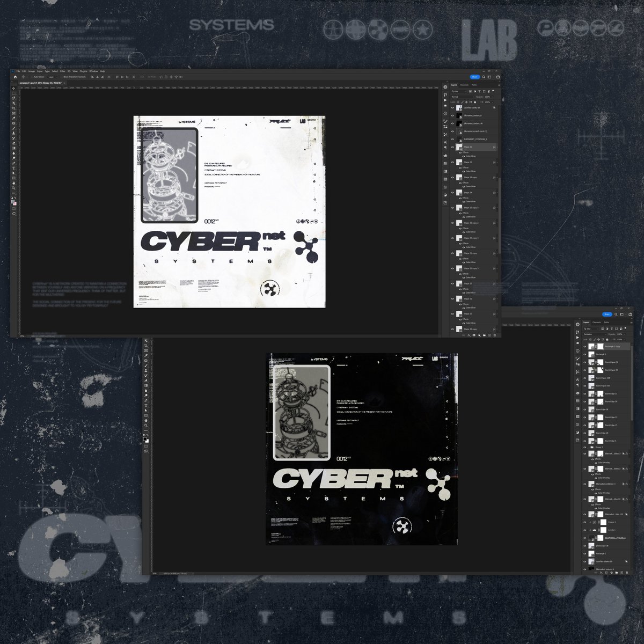The image size is (644, 644).
Task: Click the search magnifier next to Share
Action: (484, 77)
